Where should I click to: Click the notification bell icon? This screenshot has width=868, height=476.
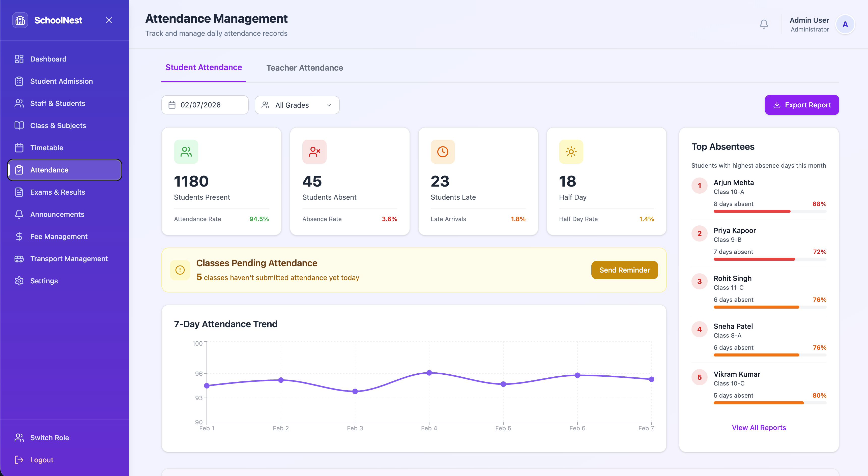pyautogui.click(x=764, y=24)
